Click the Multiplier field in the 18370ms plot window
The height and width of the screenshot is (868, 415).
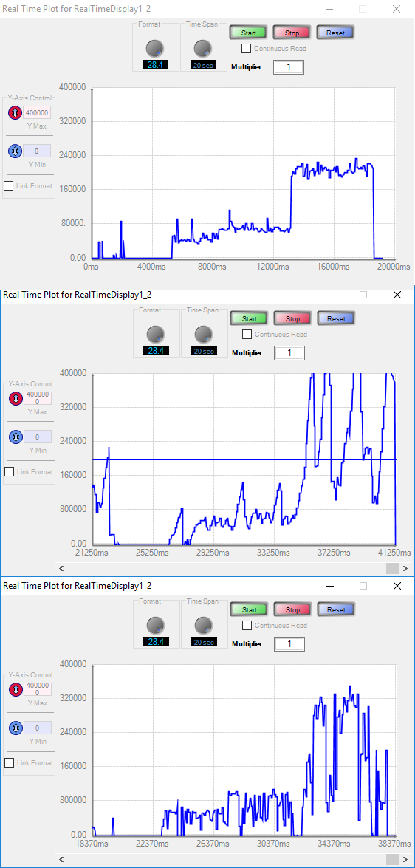[290, 644]
